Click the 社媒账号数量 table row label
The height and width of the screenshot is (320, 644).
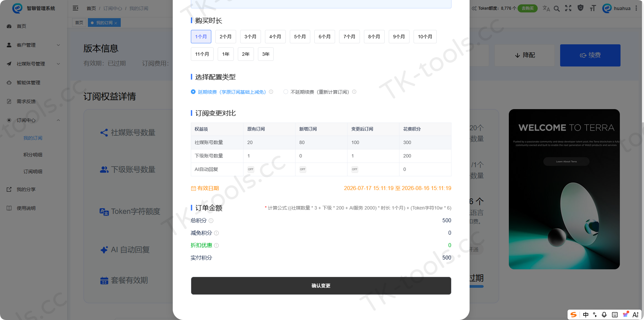pyautogui.click(x=209, y=142)
